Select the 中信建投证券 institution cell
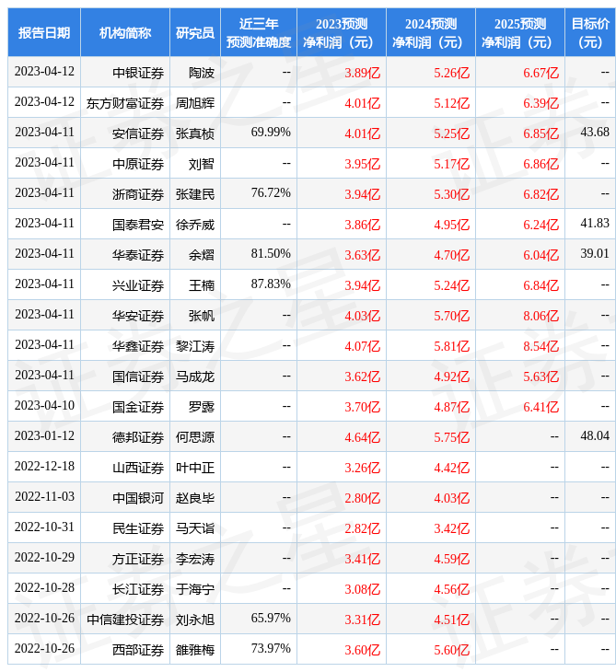The image size is (616, 672). [x=125, y=620]
